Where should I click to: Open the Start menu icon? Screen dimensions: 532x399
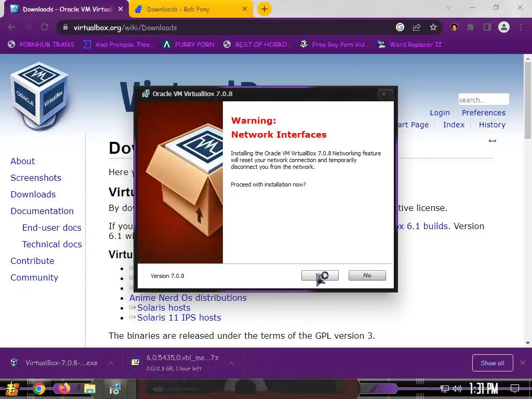pos(12,389)
